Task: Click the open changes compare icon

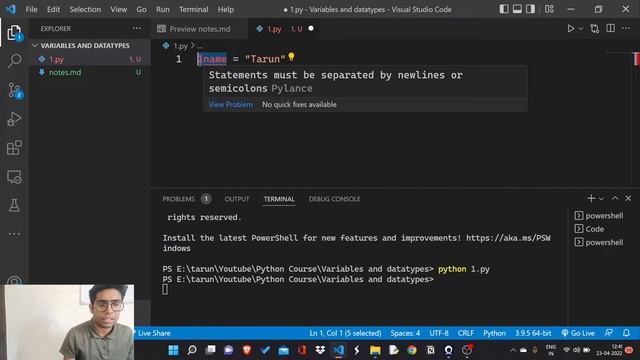Action: pos(595,29)
